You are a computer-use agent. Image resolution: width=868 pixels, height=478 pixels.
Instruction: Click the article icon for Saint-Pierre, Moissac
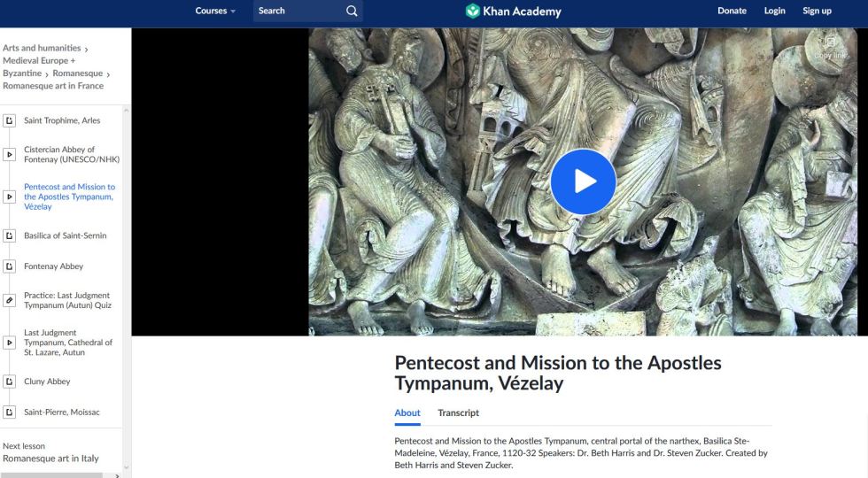tap(10, 412)
